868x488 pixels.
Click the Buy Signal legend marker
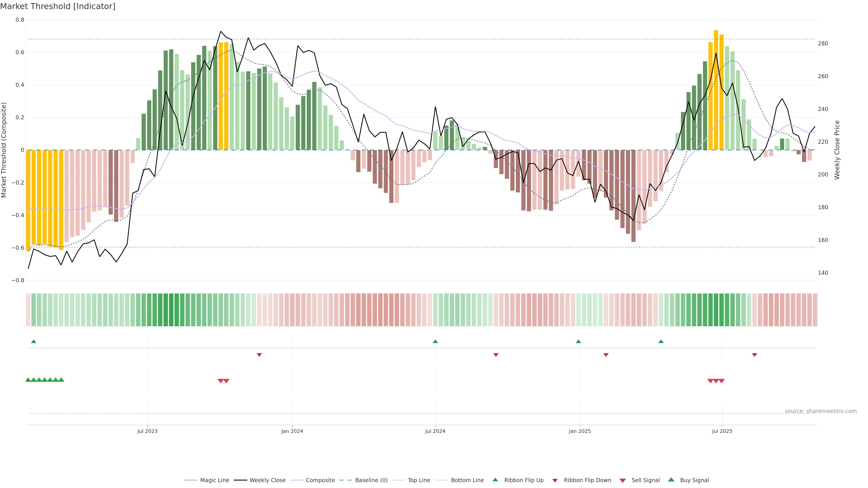671,480
